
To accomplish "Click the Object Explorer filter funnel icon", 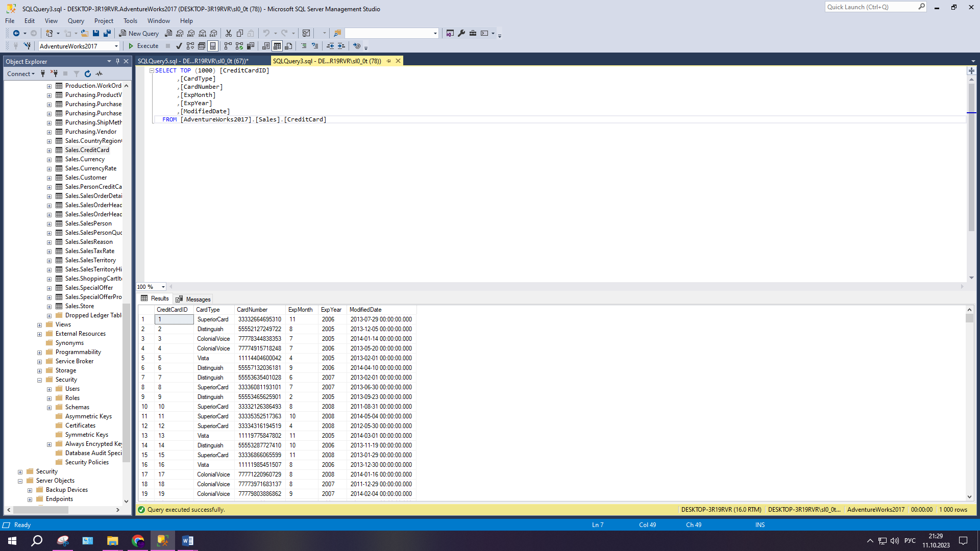I will [77, 74].
